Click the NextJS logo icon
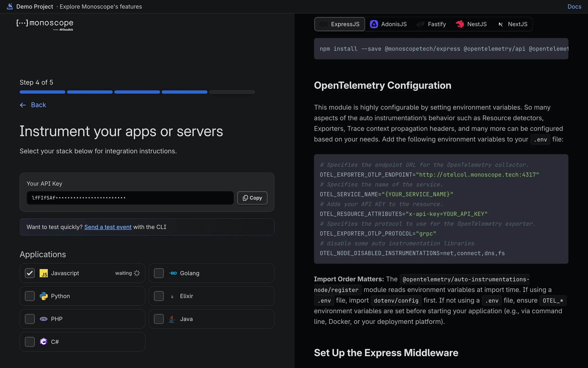Viewport: 588px width, 368px height. coord(501,24)
